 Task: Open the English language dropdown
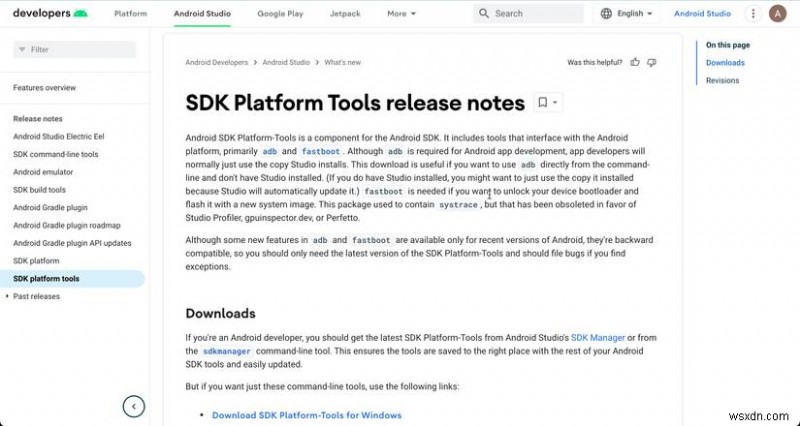(627, 14)
